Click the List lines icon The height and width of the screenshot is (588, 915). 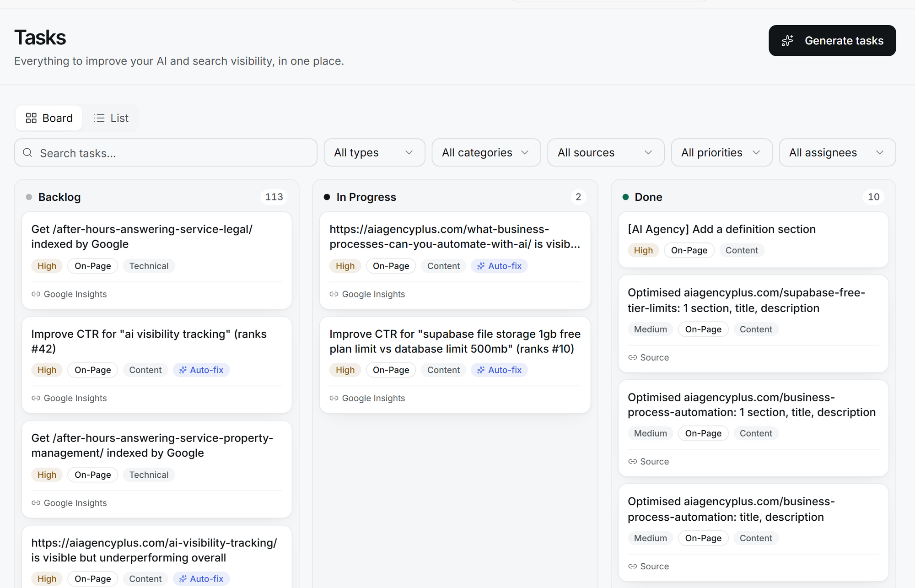[x=99, y=118]
